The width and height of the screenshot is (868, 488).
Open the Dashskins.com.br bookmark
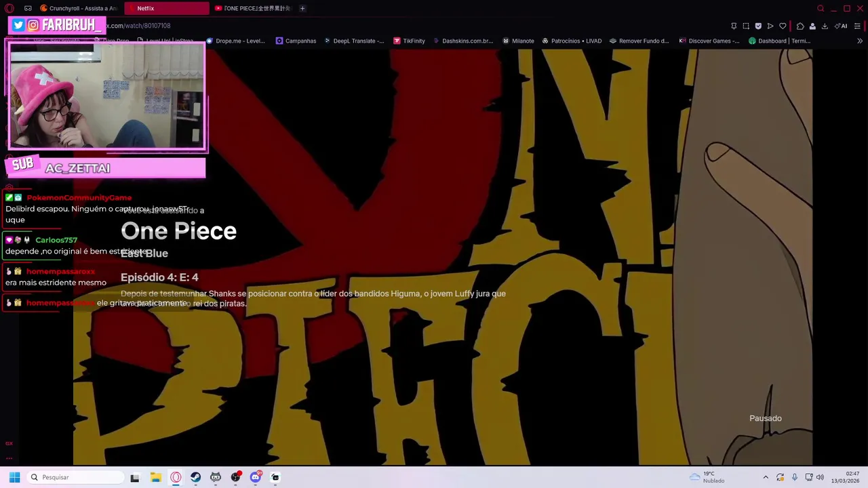462,41
